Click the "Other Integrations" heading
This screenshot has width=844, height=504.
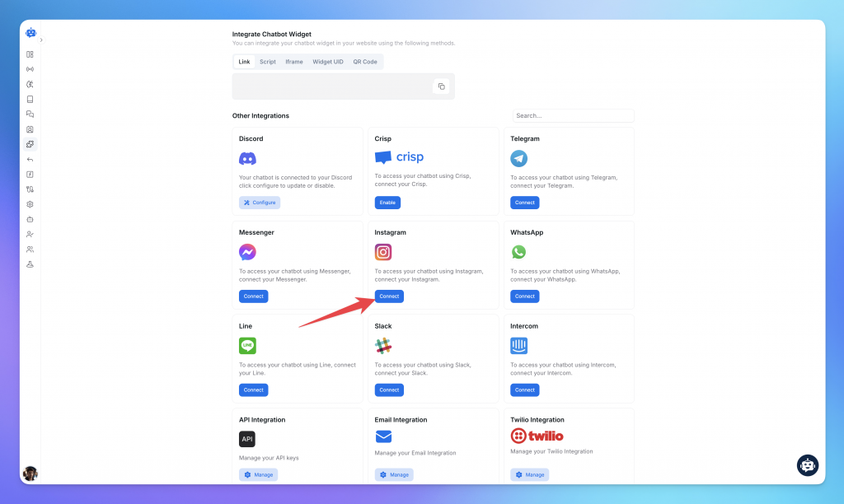point(260,115)
